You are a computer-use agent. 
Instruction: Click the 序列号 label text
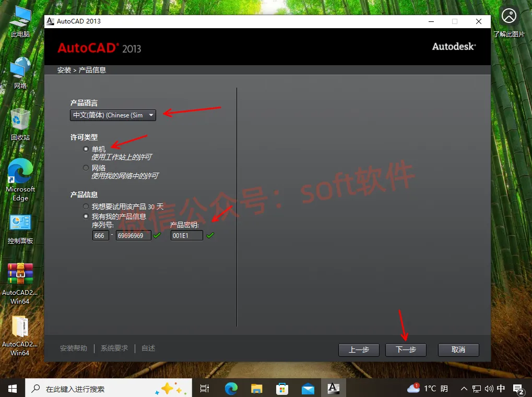point(103,225)
